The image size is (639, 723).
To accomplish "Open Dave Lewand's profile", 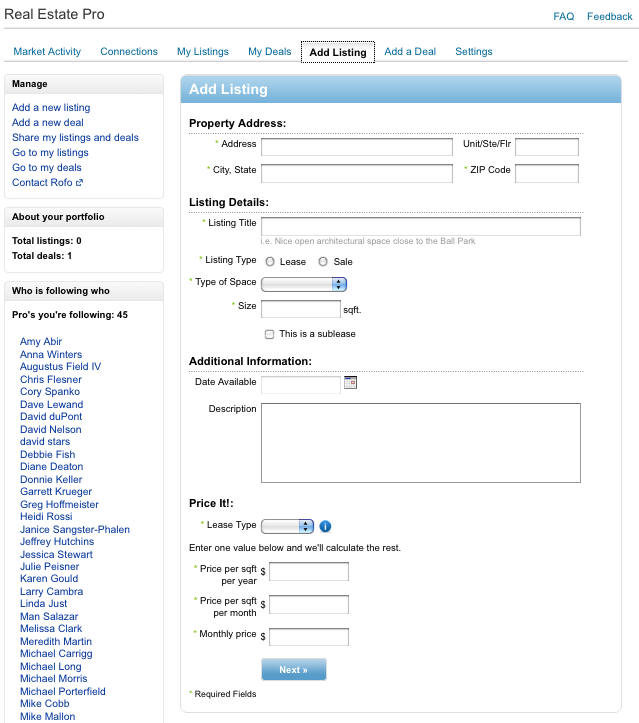I will coord(52,404).
